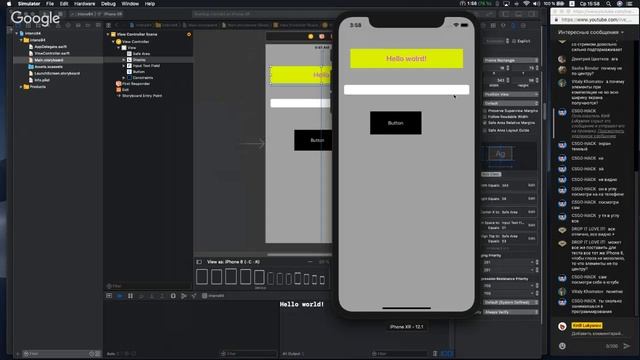Click the Wi-Fi status icon in menu bar

[527, 4]
